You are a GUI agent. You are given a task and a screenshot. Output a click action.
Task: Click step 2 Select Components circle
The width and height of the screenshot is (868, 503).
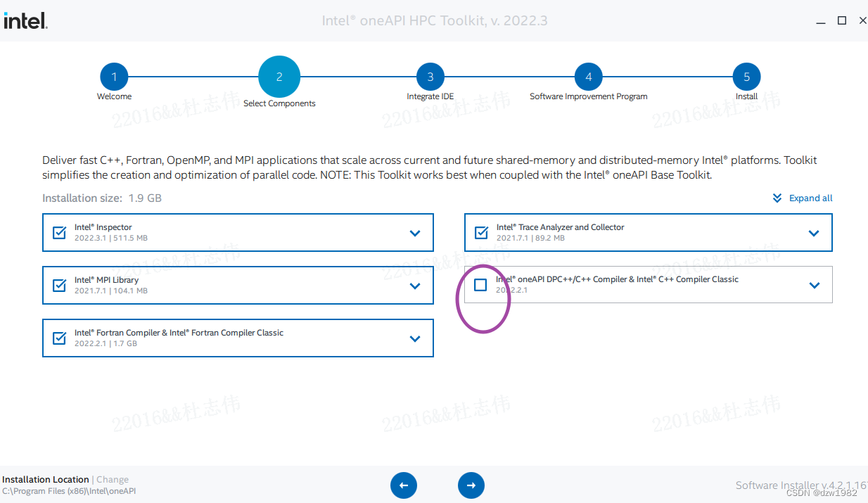[279, 77]
